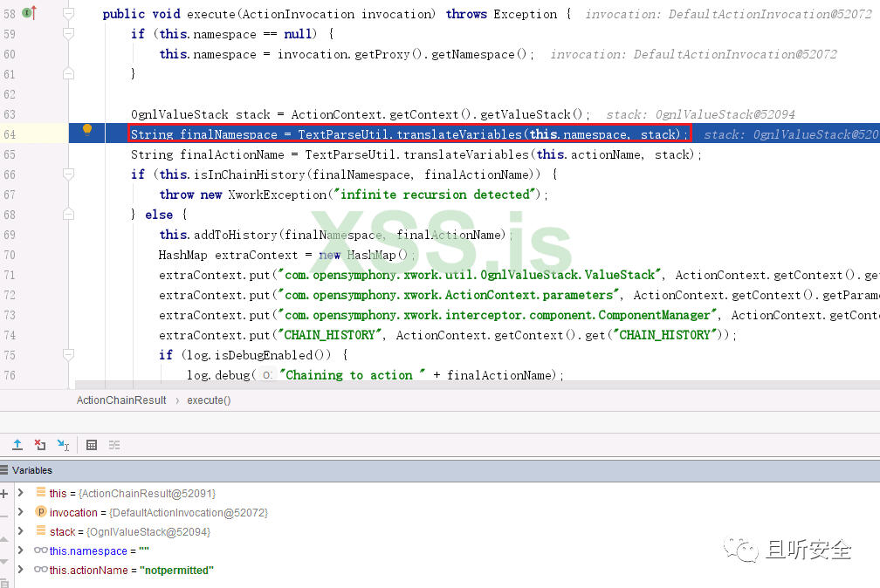Click 'extraContext' declaration on line 70

coord(257,256)
